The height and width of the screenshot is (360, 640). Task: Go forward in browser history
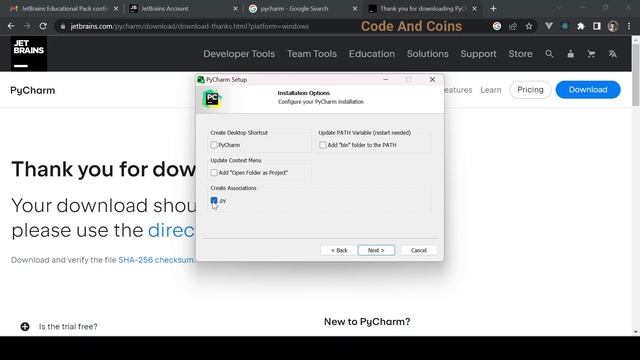coord(27,26)
